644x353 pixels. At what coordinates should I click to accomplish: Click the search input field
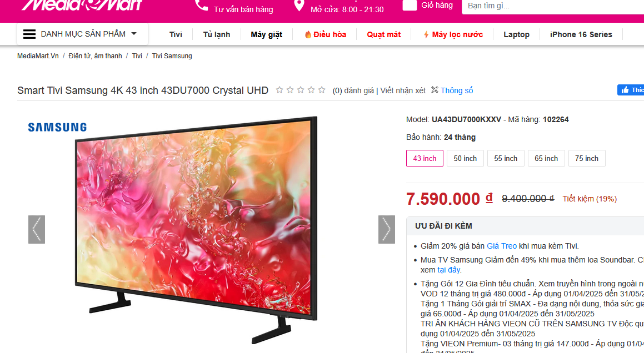553,6
